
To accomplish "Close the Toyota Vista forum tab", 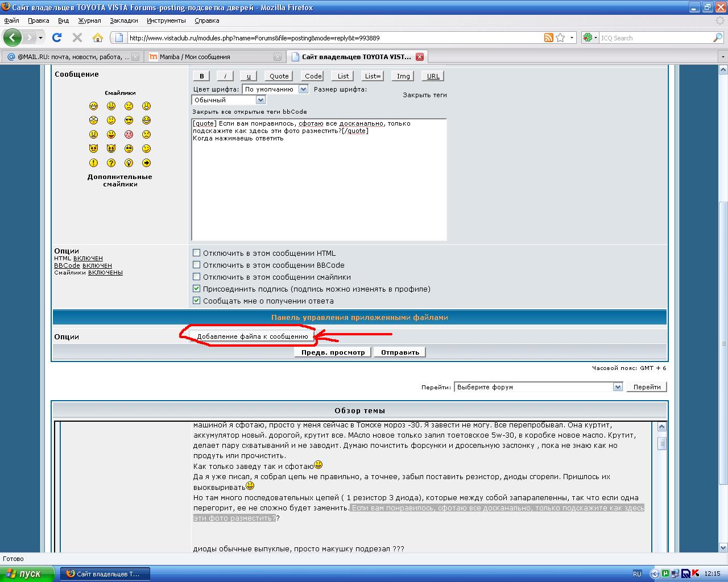I will (420, 57).
